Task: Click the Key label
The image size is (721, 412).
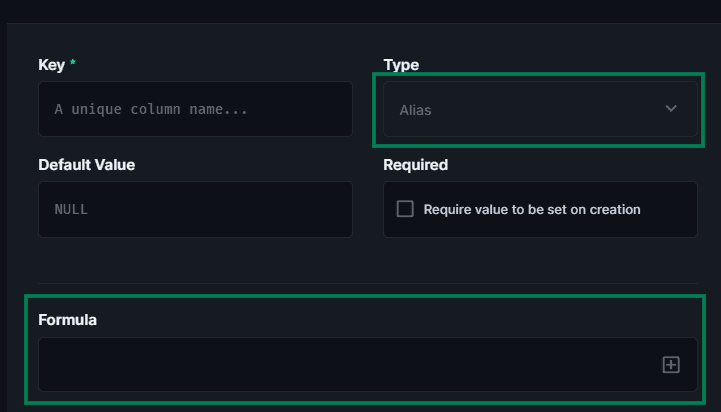Action: click(51, 65)
